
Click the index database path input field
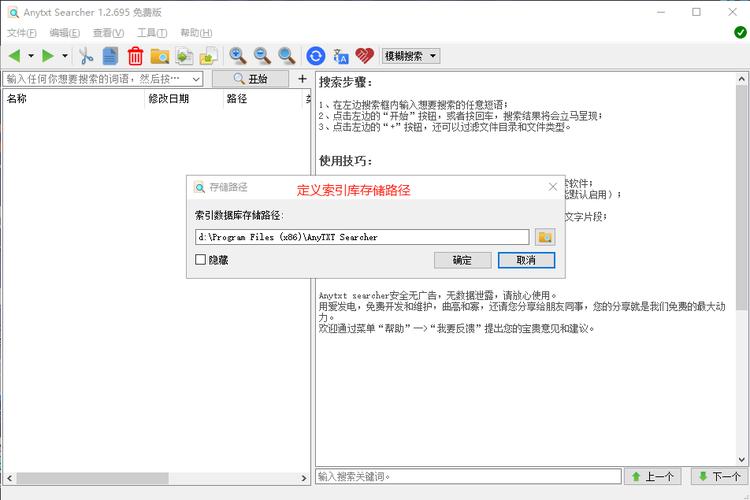point(362,237)
